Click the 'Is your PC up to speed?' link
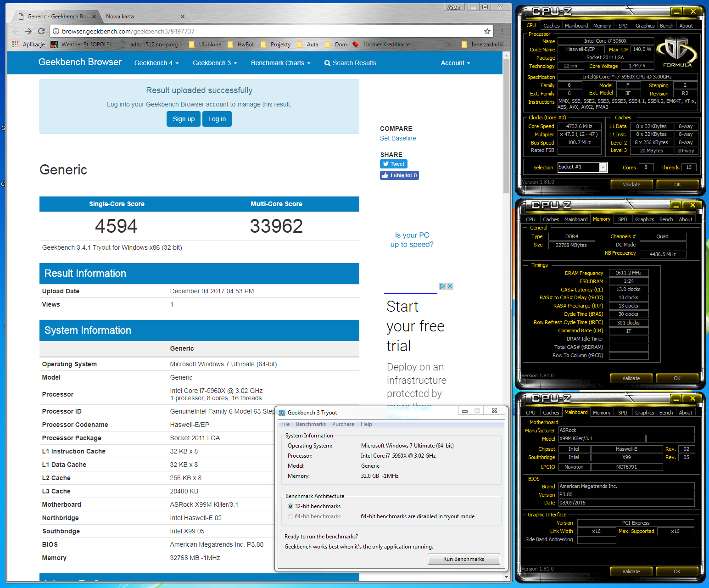This screenshot has width=709, height=588. pos(412,240)
